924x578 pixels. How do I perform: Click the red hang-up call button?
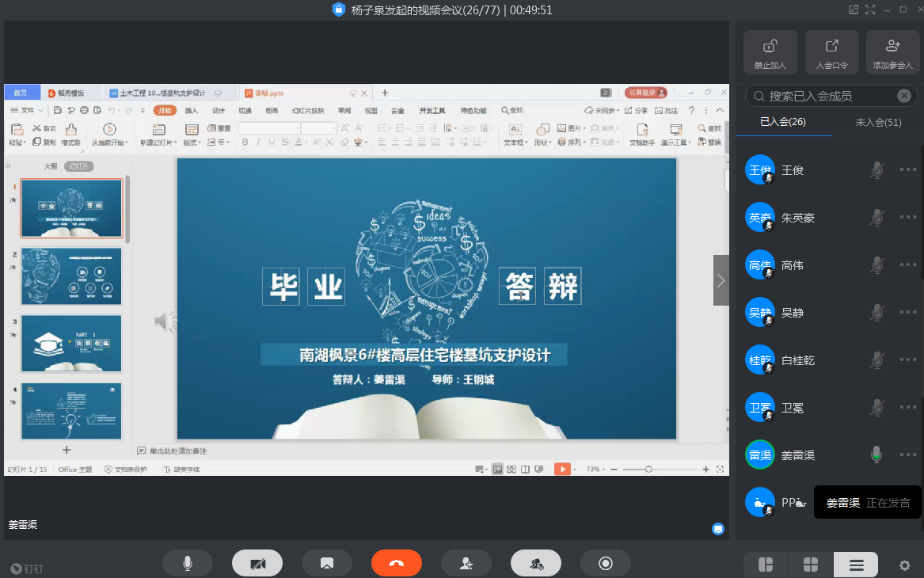click(x=396, y=563)
